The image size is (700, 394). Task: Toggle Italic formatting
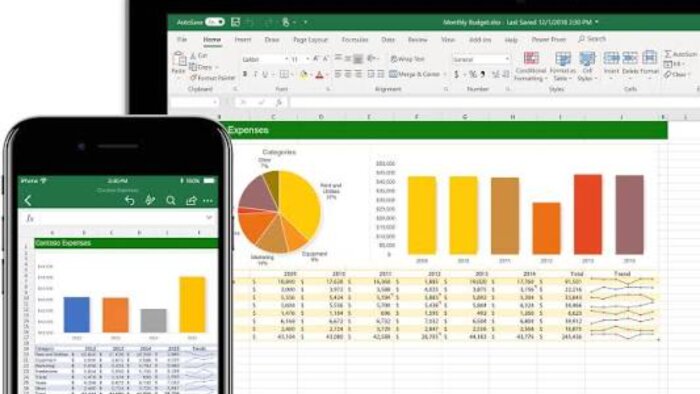click(255, 74)
